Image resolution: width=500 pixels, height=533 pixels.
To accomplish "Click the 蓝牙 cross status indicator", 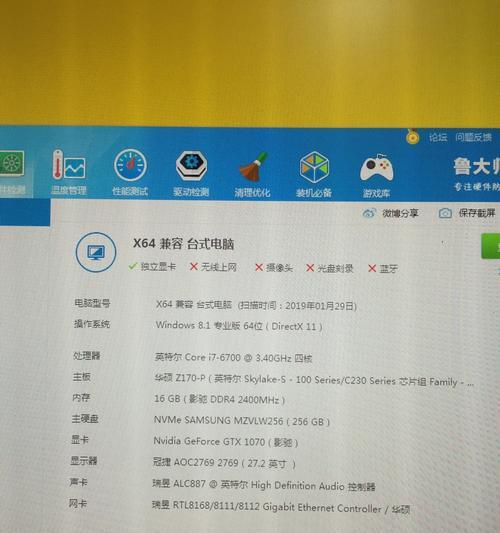I will (x=383, y=269).
